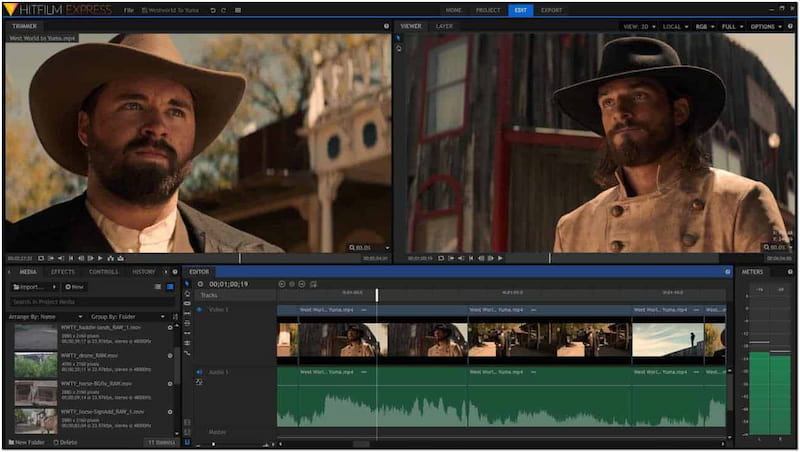The image size is (800, 452).
Task: Switch to the HOME screen tab
Action: click(454, 10)
